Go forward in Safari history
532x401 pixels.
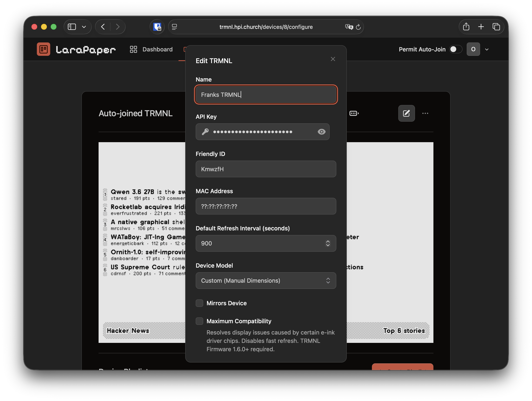tap(118, 27)
